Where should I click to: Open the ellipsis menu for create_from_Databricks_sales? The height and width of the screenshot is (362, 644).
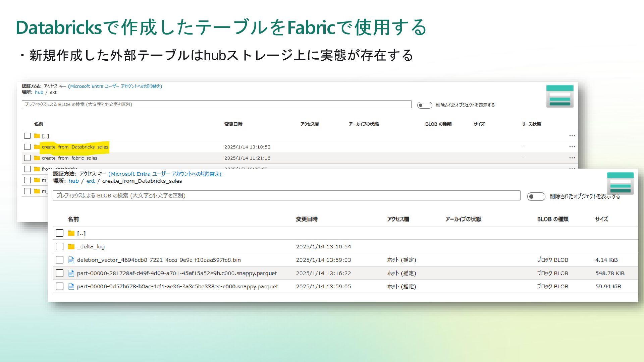(x=572, y=147)
